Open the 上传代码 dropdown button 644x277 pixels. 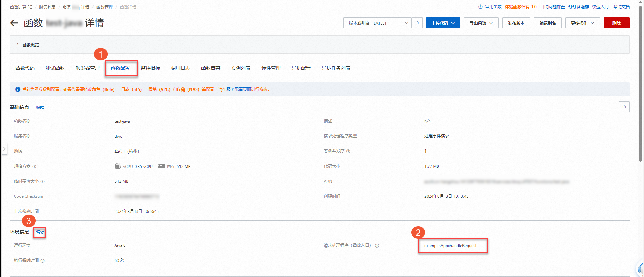[x=443, y=23]
